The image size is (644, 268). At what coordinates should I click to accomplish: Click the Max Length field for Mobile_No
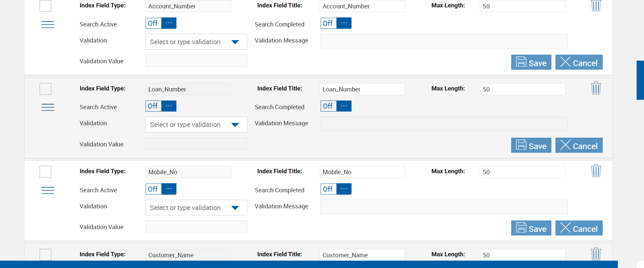click(x=522, y=172)
